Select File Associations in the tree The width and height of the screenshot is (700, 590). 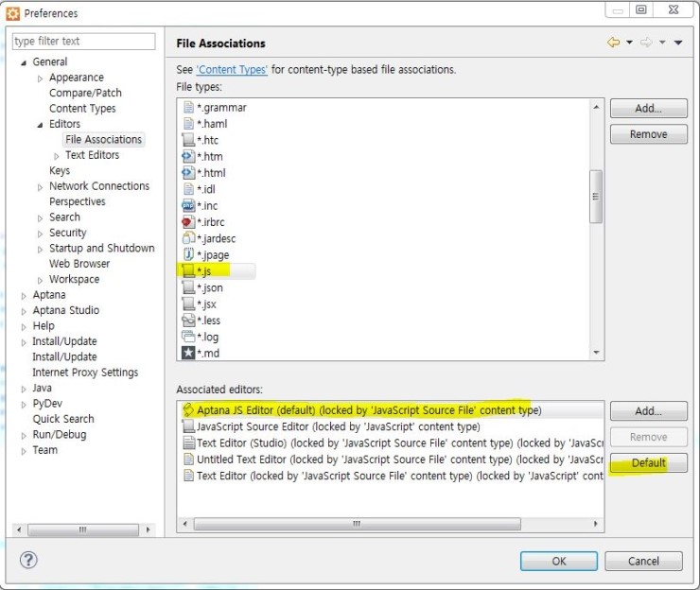click(103, 139)
